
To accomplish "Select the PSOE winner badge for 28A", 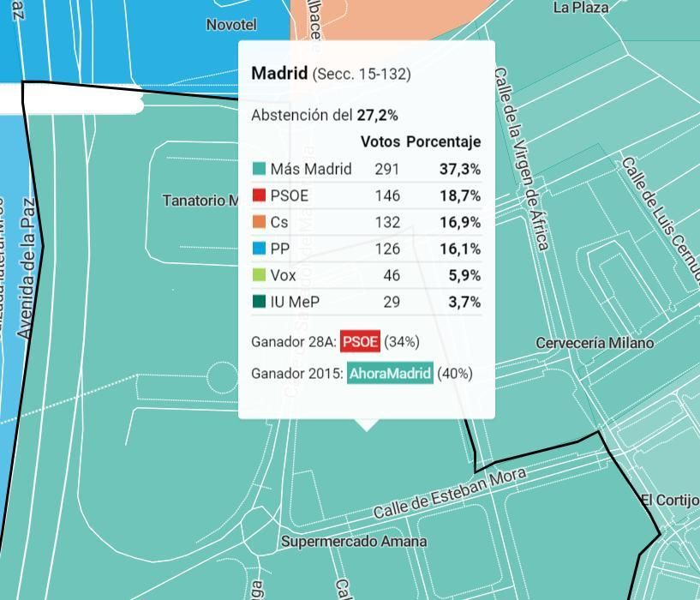I will pos(360,340).
